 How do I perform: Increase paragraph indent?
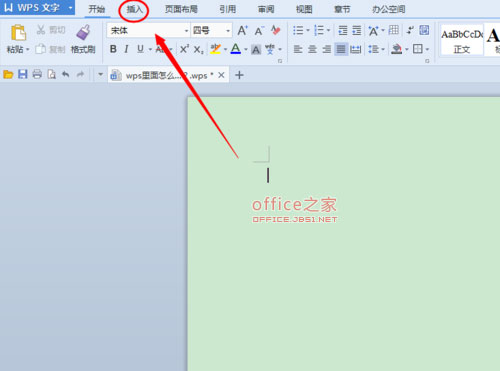tap(357, 31)
